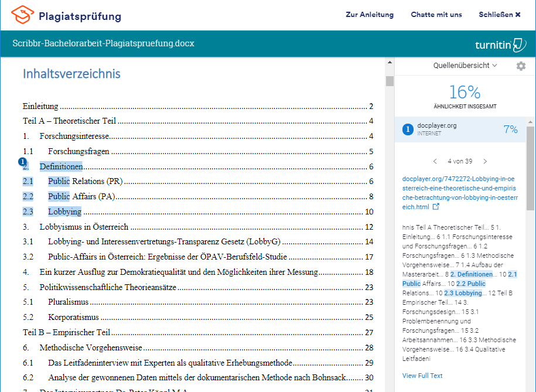Viewport: 536px width, 392px height.
Task: Click the Inhaltsverzeichnis heading
Action: [x=71, y=74]
